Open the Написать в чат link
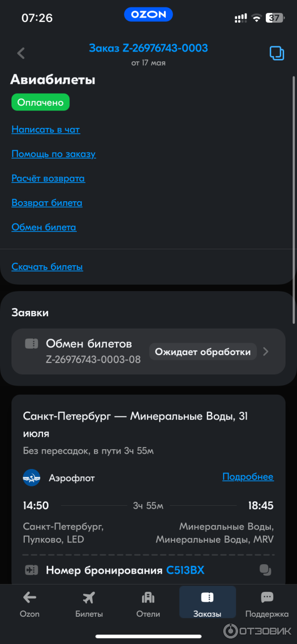The width and height of the screenshot is (297, 644). tap(46, 130)
